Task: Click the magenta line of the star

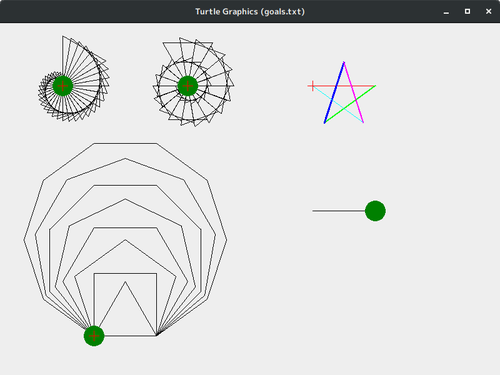Action: [x=354, y=93]
